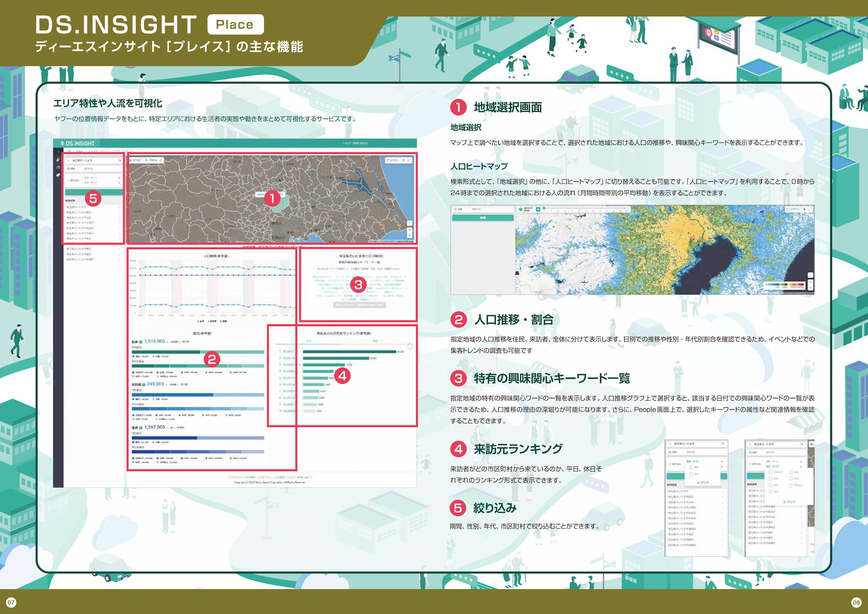
Task: Click the period field in the heatmap screenshot
Action: [483, 209]
